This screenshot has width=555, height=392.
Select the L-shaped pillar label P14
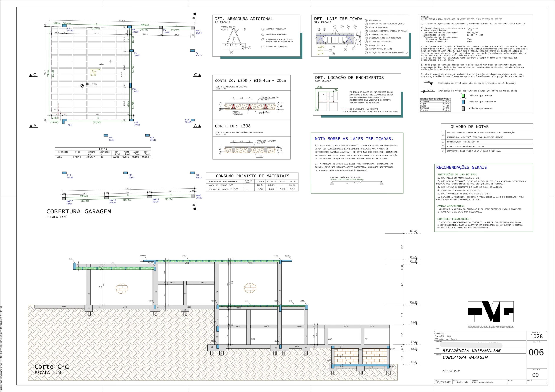[x=70, y=125]
